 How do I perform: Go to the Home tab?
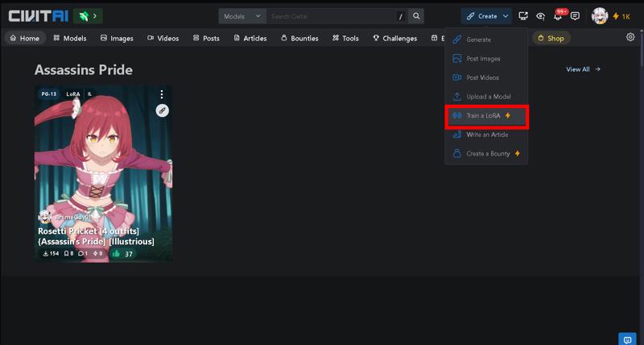pos(25,38)
